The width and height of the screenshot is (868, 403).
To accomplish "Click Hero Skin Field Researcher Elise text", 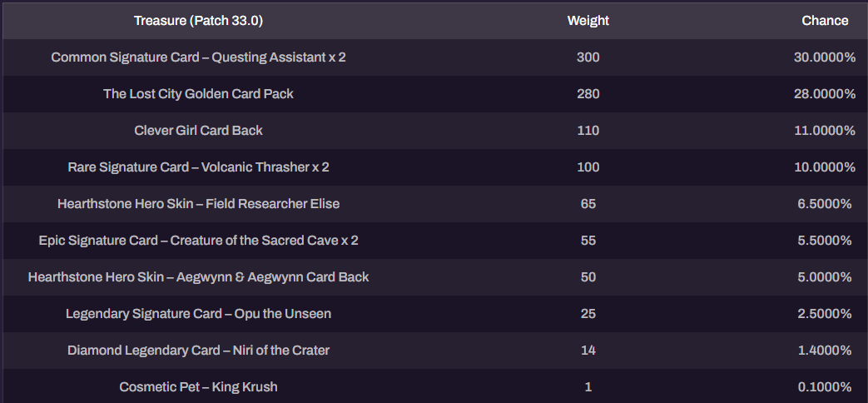I will (x=198, y=204).
